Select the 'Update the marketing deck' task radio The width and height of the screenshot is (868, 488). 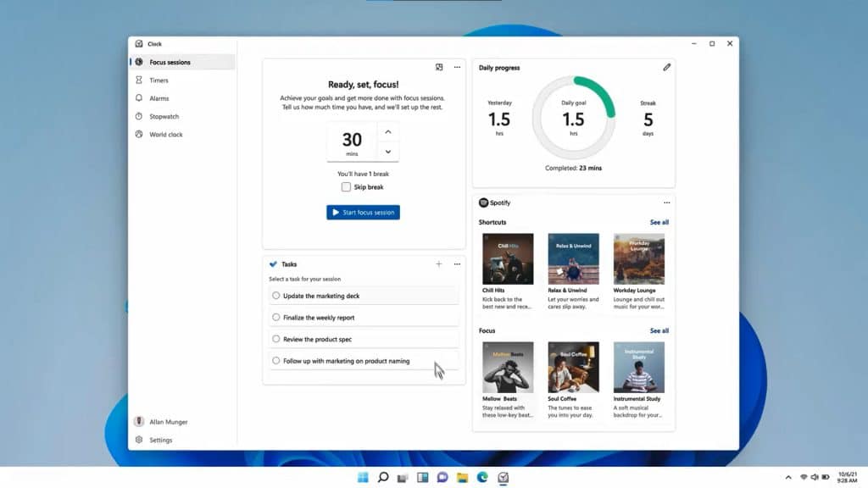coord(276,296)
